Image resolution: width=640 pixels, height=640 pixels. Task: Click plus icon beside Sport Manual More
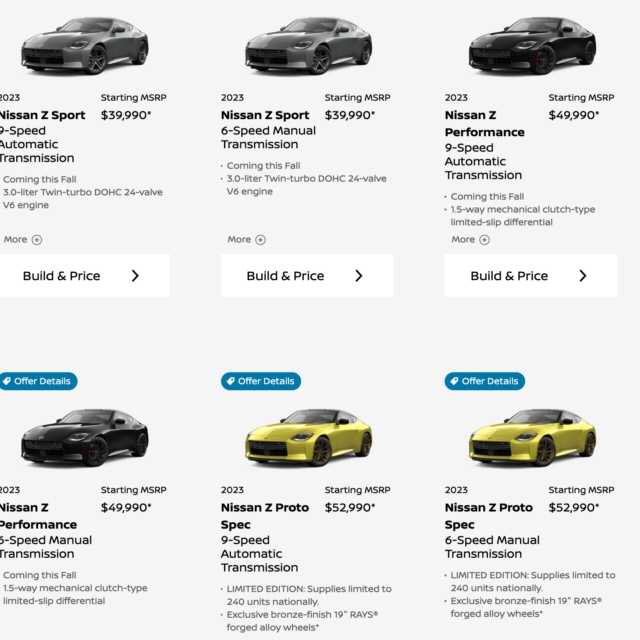click(x=261, y=240)
